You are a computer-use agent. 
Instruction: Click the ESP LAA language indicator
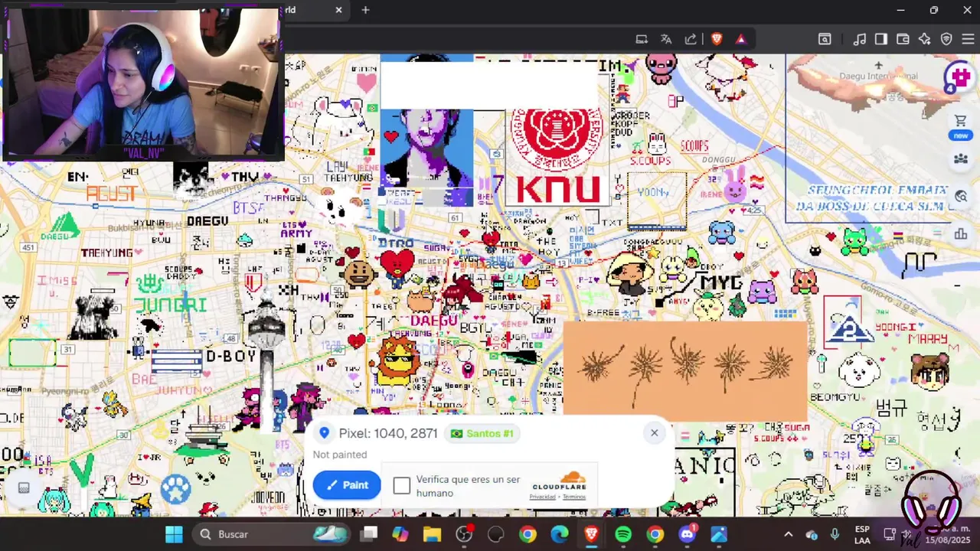tap(862, 534)
